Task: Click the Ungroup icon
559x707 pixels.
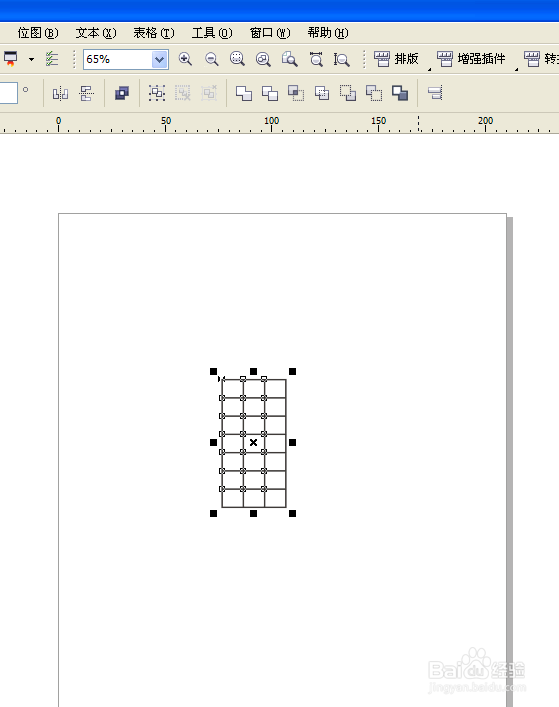Action: coord(183,93)
